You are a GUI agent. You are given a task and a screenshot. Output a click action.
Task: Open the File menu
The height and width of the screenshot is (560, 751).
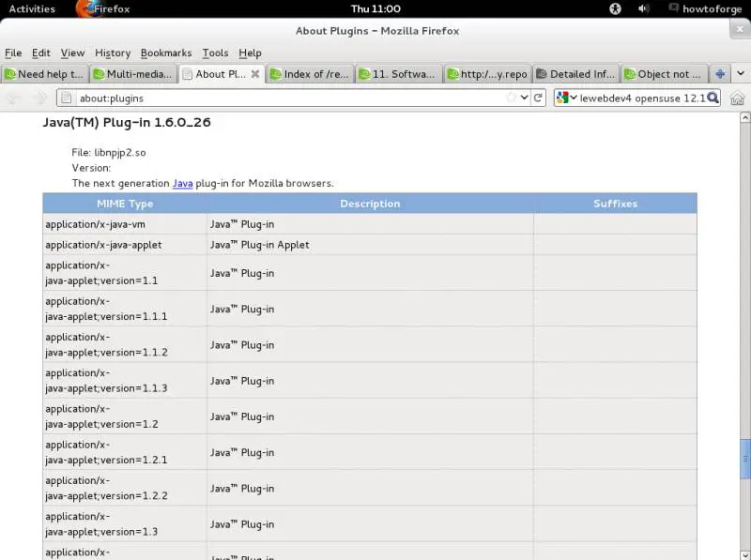point(13,53)
